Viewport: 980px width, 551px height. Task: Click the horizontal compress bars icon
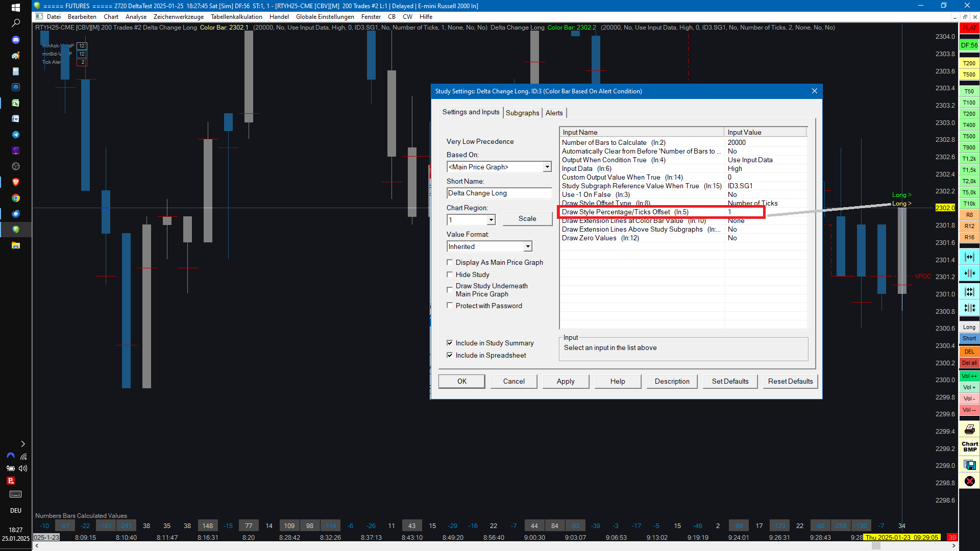point(969,273)
